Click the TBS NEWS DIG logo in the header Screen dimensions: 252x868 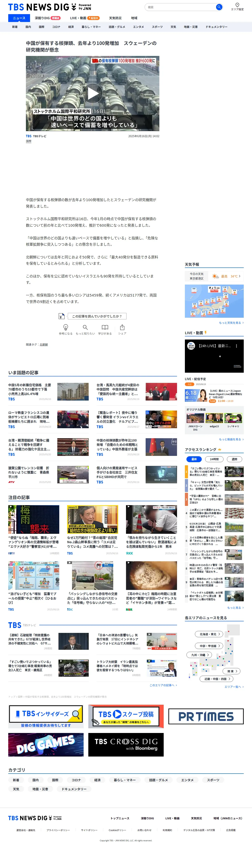point(49,7)
